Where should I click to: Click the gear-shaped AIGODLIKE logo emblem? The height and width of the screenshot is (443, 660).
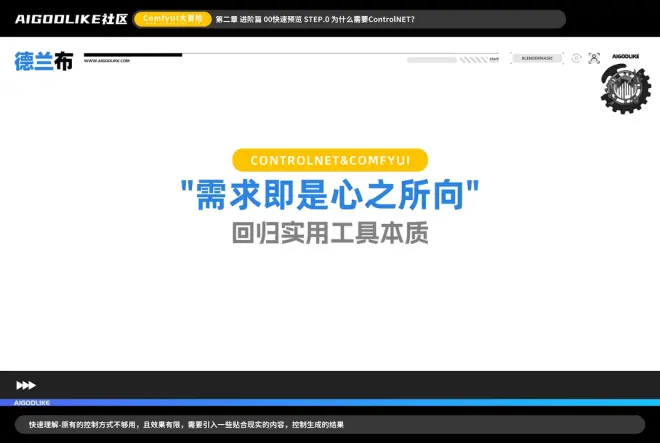(625, 93)
